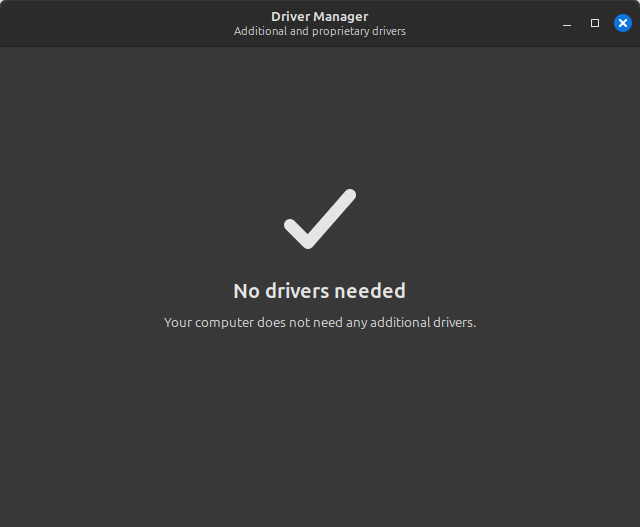Click the "Additional and proprietary drivers" subtitle
This screenshot has width=640, height=527.
[x=320, y=31]
